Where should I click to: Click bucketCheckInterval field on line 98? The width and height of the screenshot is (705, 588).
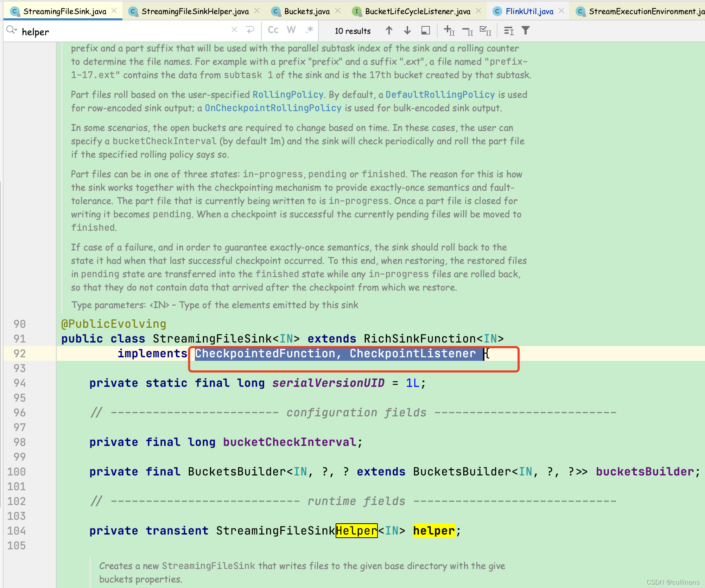click(290, 442)
